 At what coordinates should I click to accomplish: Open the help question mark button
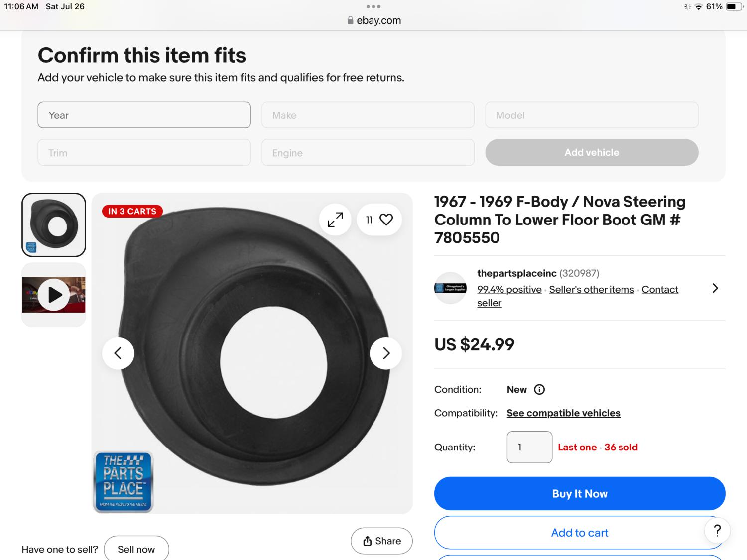pyautogui.click(x=717, y=531)
